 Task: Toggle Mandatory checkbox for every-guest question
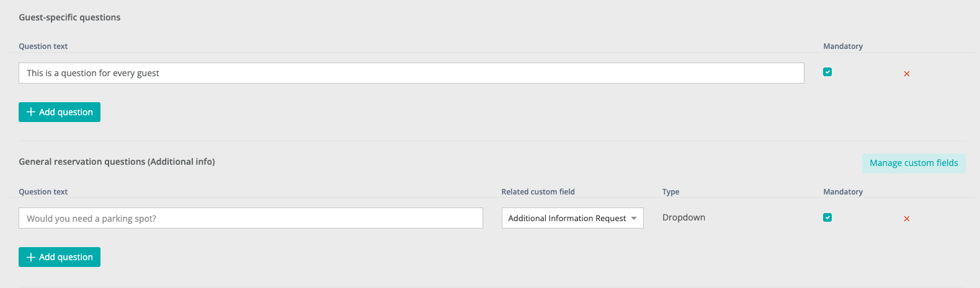827,72
